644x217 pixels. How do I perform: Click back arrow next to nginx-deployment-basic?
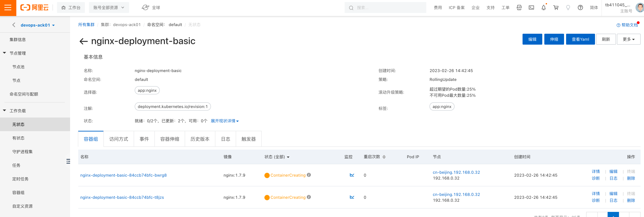(84, 41)
